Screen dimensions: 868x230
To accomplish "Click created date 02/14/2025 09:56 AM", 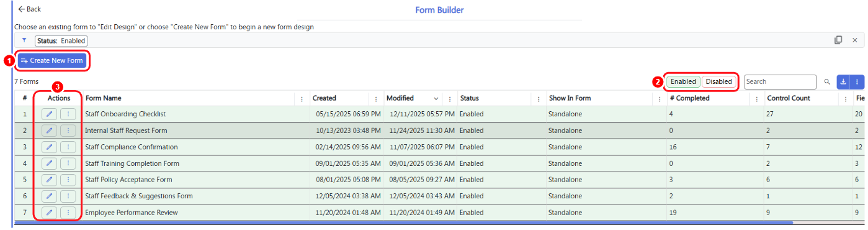I will (x=348, y=147).
